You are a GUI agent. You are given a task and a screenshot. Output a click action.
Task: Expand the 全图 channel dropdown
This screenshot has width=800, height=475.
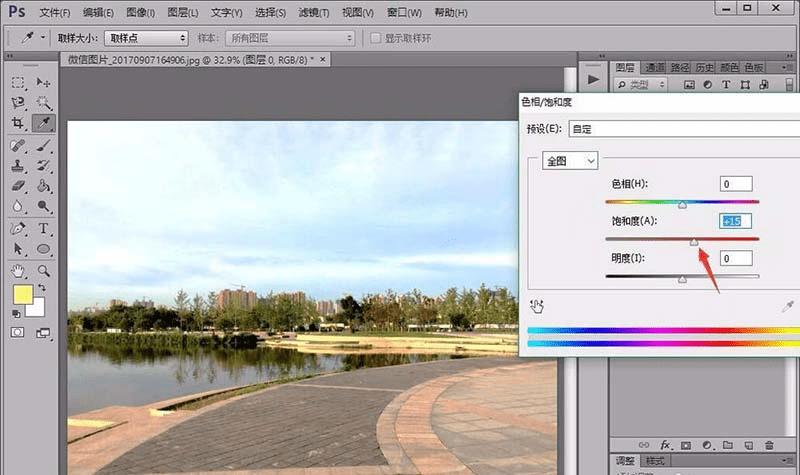coord(569,160)
